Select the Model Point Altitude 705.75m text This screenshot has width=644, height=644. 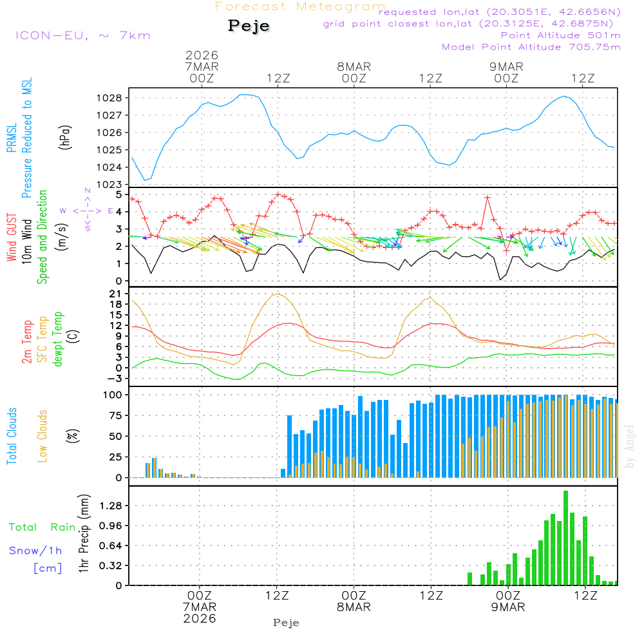pos(531,47)
